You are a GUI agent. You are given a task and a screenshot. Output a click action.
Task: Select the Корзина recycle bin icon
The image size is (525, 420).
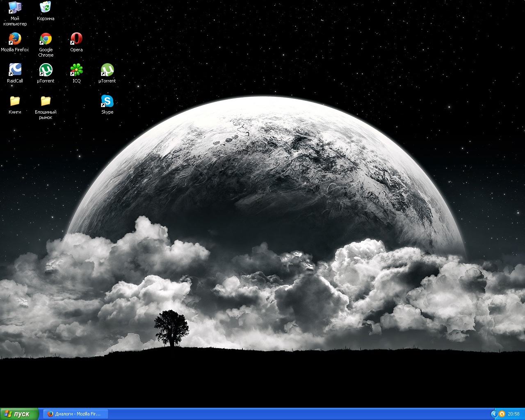[x=46, y=11]
